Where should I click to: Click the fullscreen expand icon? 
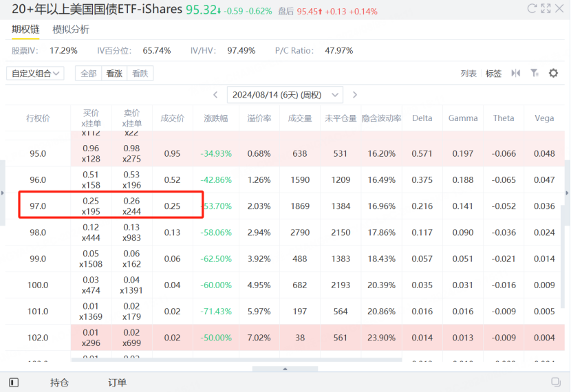[x=546, y=8]
